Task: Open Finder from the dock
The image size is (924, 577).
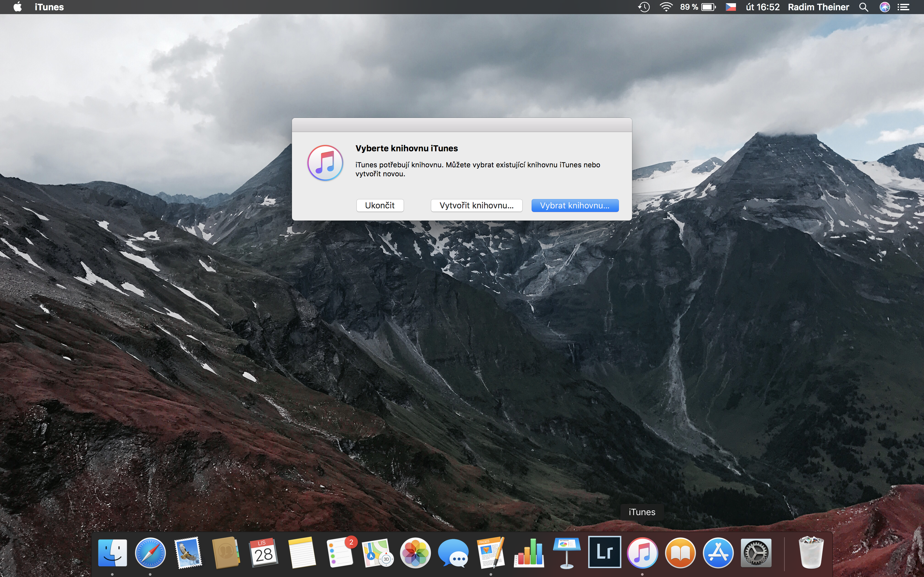Action: pos(112,553)
